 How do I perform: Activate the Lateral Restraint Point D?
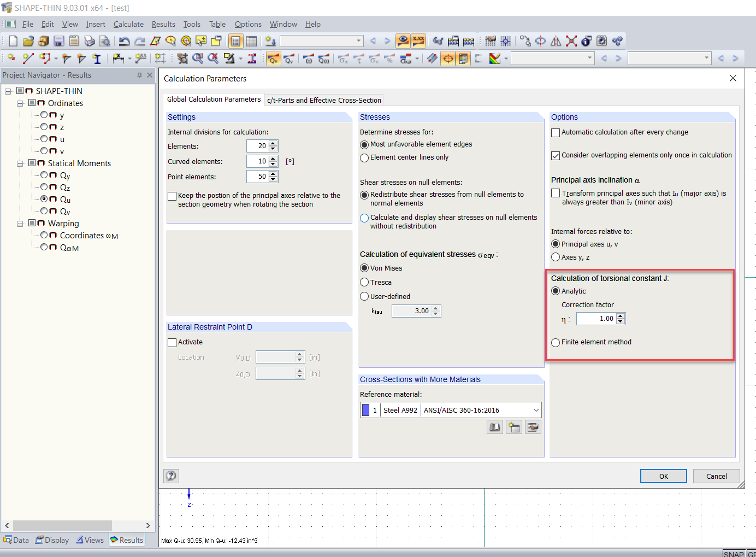coord(172,342)
